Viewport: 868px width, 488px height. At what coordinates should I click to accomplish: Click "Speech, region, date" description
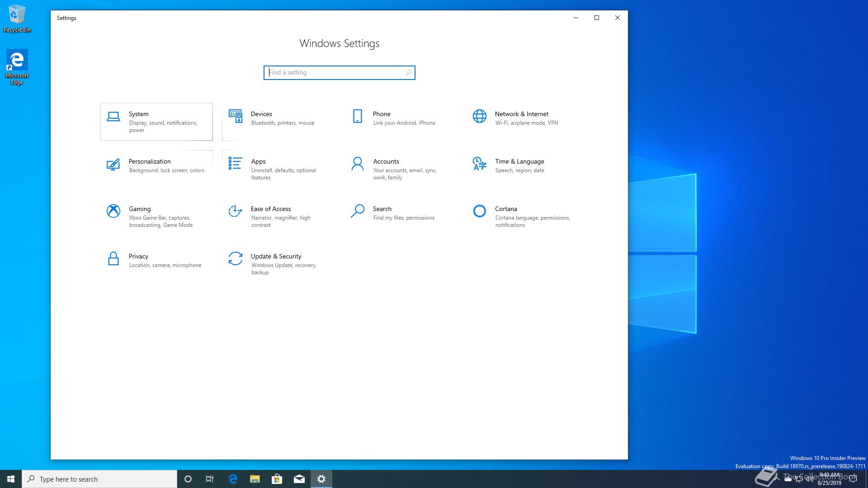[x=520, y=170]
